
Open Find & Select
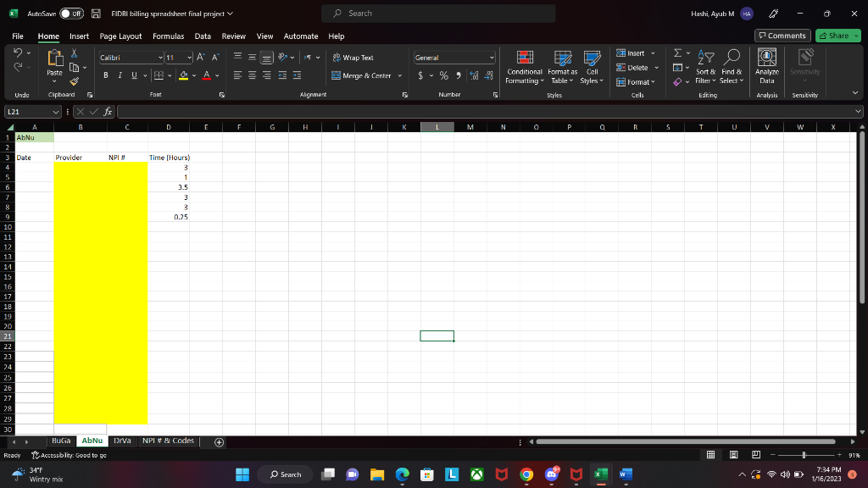(x=732, y=67)
